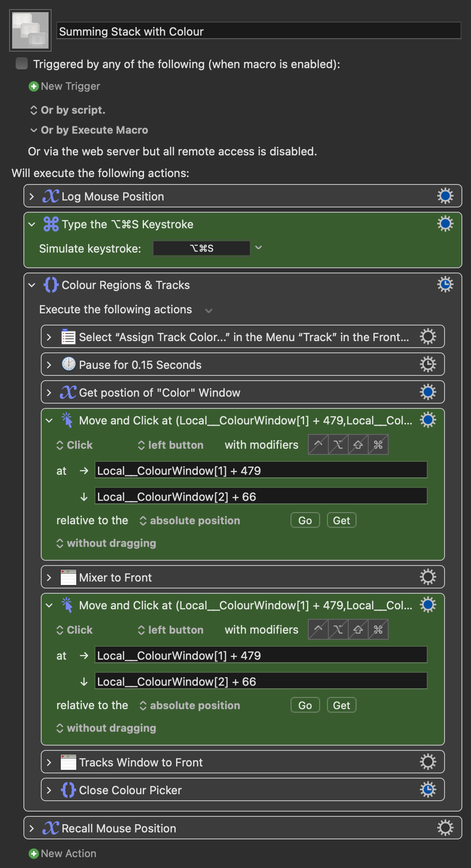
Task: Open gear menu for Pause for 0.15 Seconds
Action: click(428, 365)
